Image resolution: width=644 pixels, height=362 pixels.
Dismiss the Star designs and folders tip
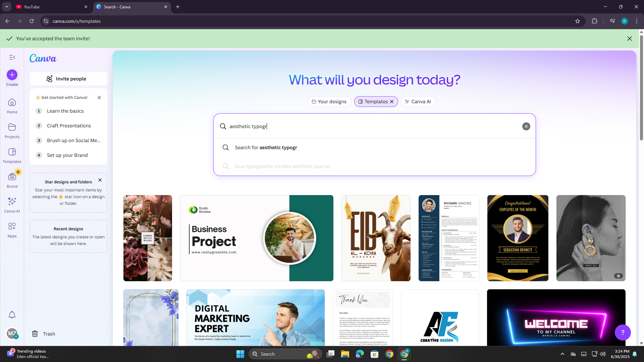tap(100, 180)
